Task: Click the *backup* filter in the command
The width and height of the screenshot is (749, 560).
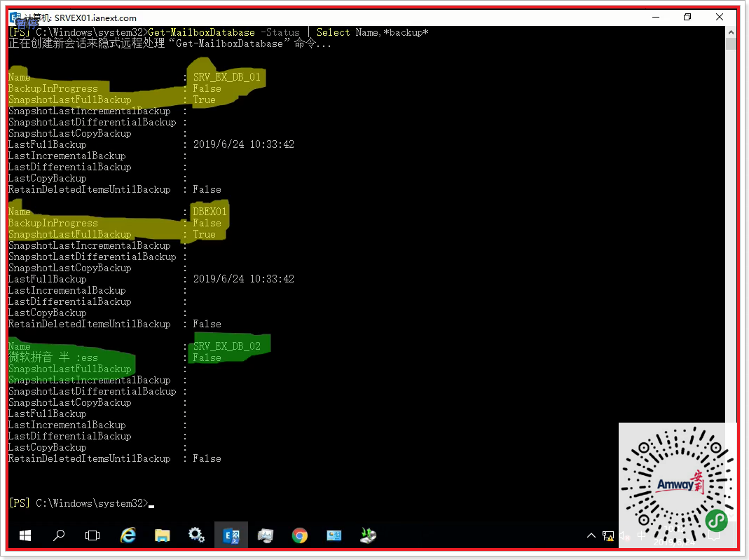Action: pos(406,32)
